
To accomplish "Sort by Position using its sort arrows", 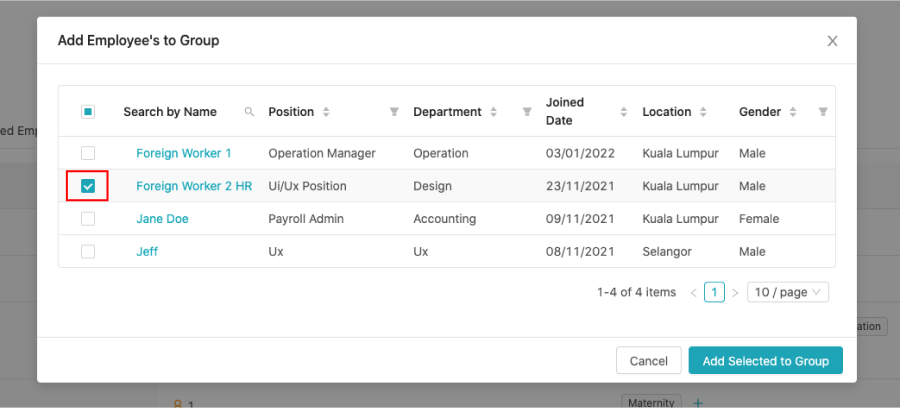I will pos(326,112).
